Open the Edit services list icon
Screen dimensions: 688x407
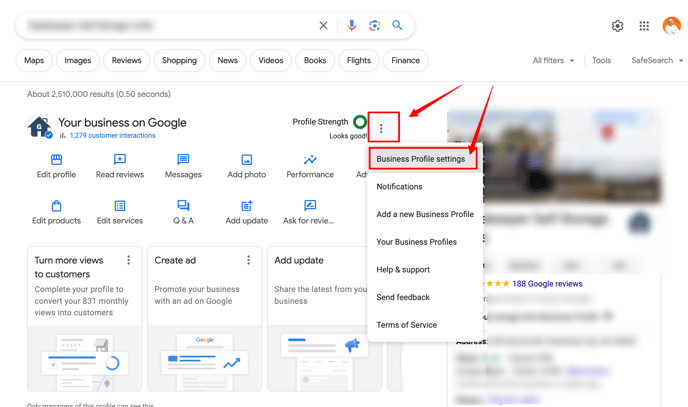(120, 205)
